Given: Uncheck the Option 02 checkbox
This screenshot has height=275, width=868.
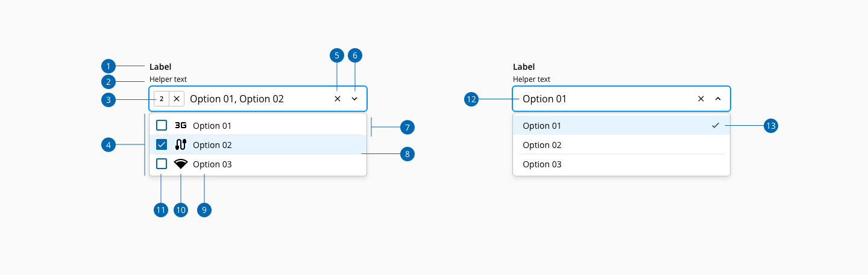Looking at the screenshot, I should click(x=162, y=144).
